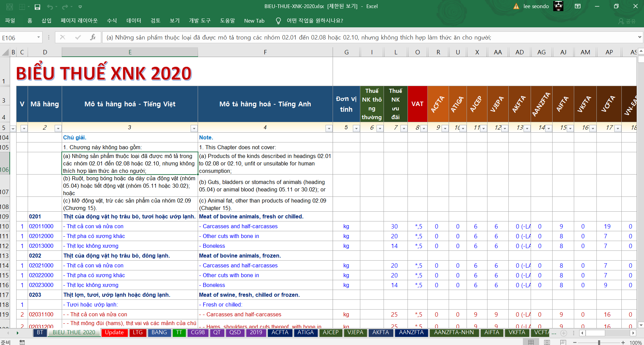Open the 데이터 ribbon tab
Viewport: 644px width, 345px height.
134,21
